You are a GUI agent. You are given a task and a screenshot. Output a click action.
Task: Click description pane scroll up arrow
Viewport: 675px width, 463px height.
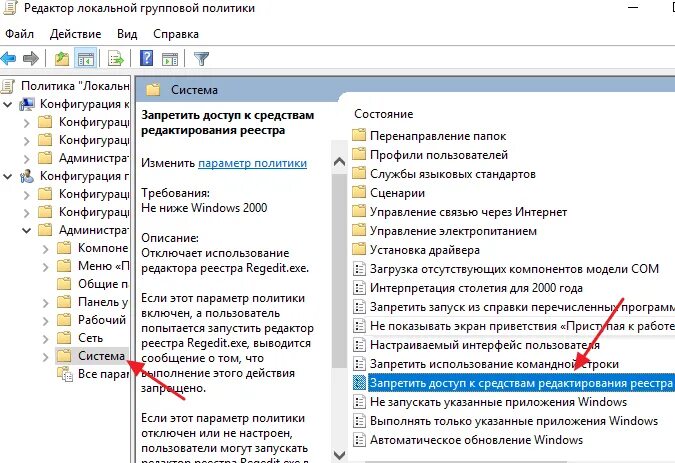coord(339,162)
